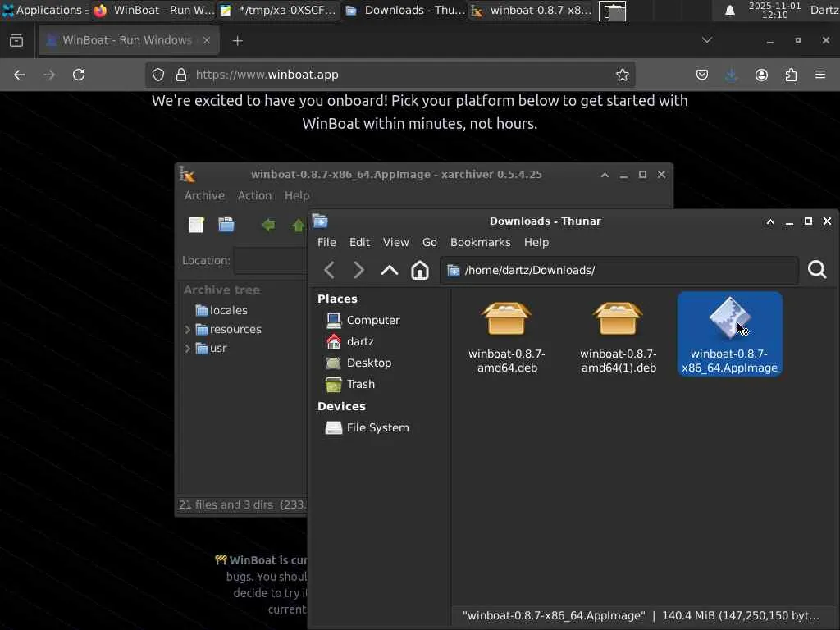Viewport: 840px width, 630px height.
Task: Open Firefox downloads panel
Action: point(731,75)
